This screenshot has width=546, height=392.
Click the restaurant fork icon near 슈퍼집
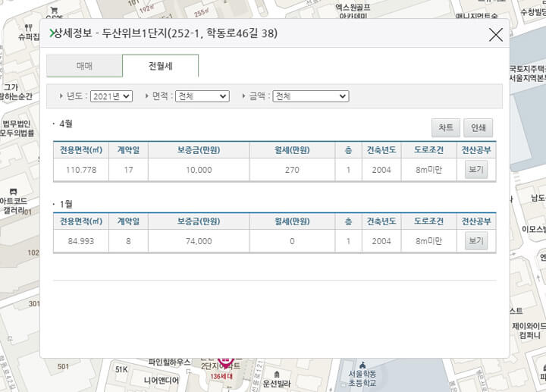(29, 27)
